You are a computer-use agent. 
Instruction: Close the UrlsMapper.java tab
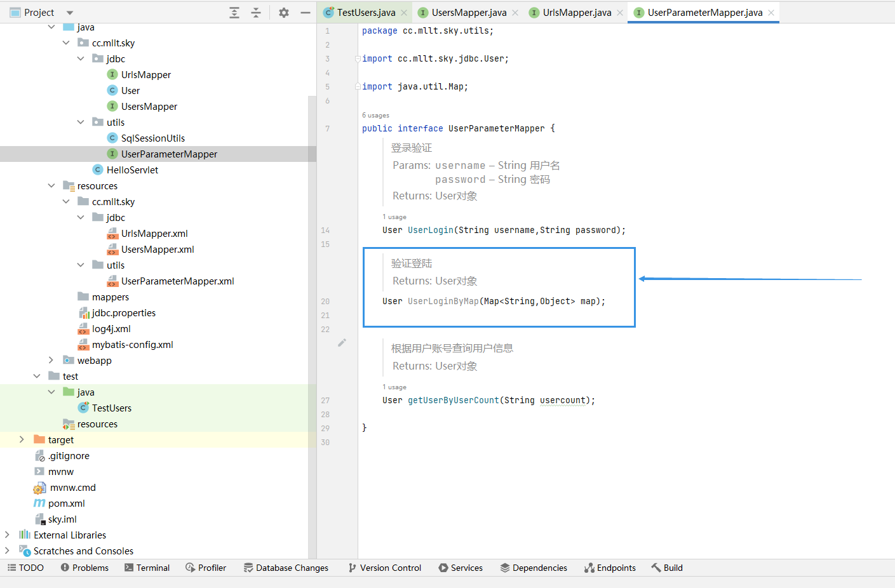[x=620, y=13]
